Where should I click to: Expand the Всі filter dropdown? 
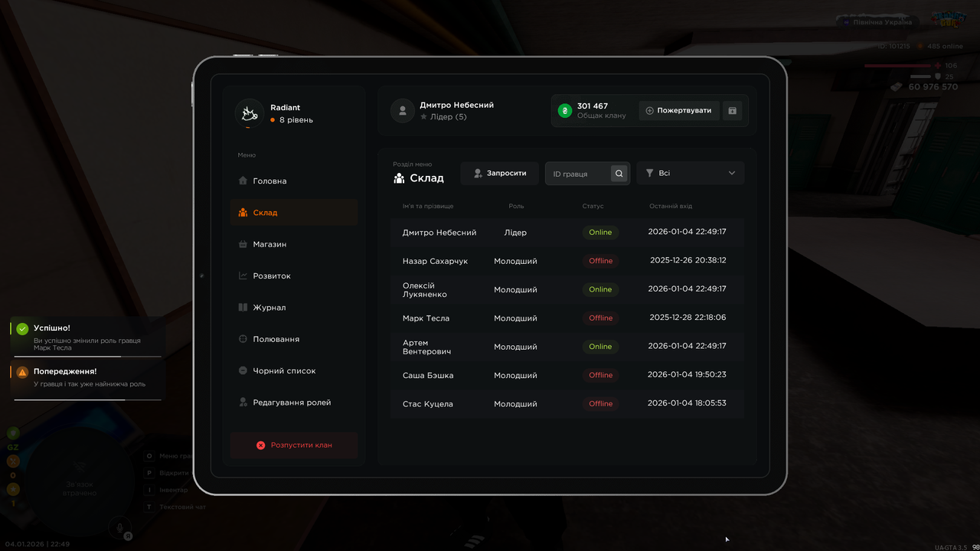pos(691,173)
